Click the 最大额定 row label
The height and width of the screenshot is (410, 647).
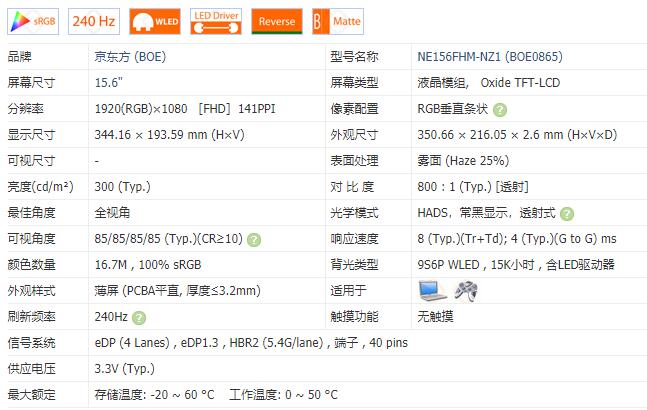31,394
